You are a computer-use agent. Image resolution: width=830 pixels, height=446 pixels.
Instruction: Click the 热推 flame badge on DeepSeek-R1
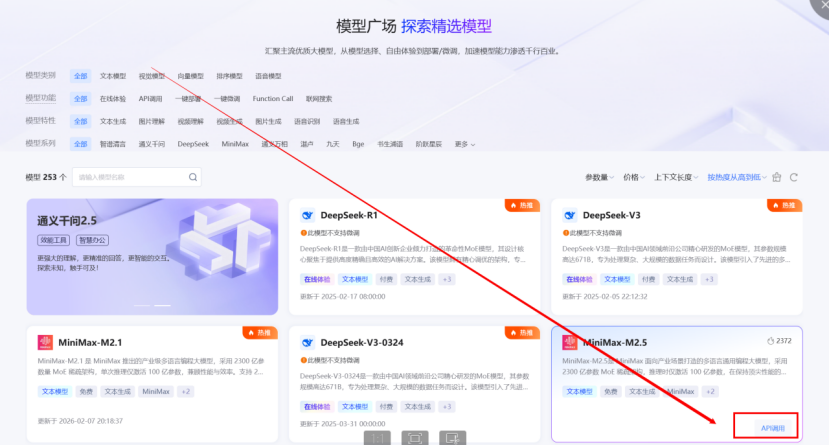(x=522, y=205)
